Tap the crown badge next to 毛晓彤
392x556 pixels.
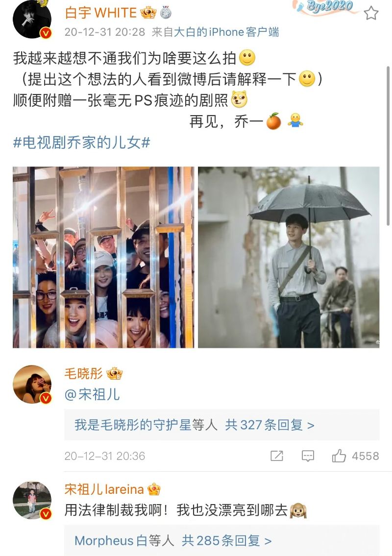point(115,374)
